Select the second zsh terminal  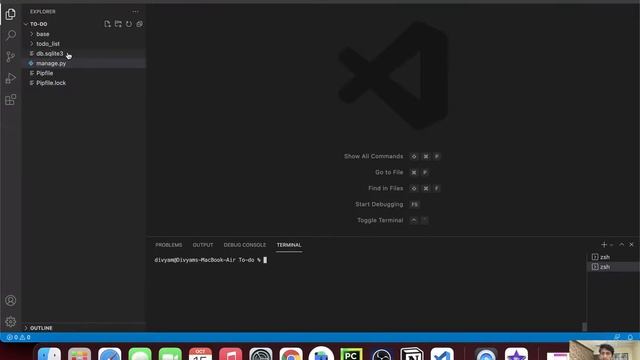click(613, 267)
